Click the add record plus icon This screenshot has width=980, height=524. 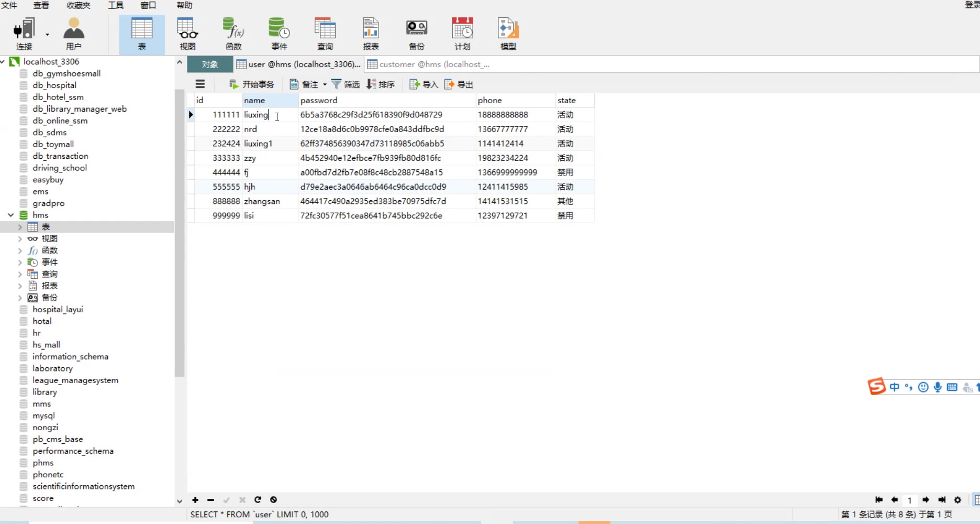(x=195, y=500)
